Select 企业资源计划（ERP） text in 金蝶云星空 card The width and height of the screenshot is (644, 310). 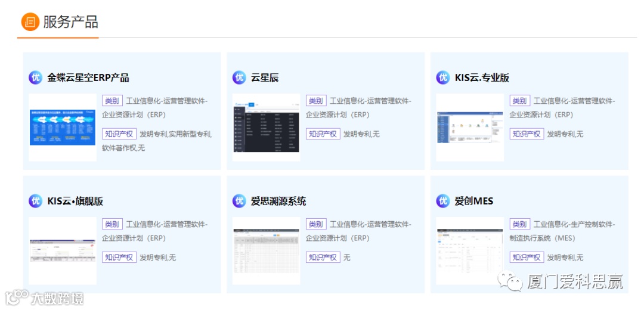pos(134,114)
